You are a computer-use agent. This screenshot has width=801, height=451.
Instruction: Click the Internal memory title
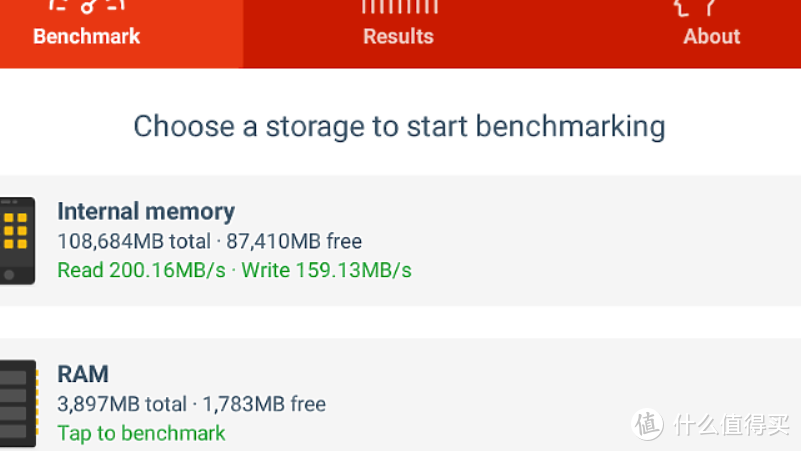pos(146,211)
